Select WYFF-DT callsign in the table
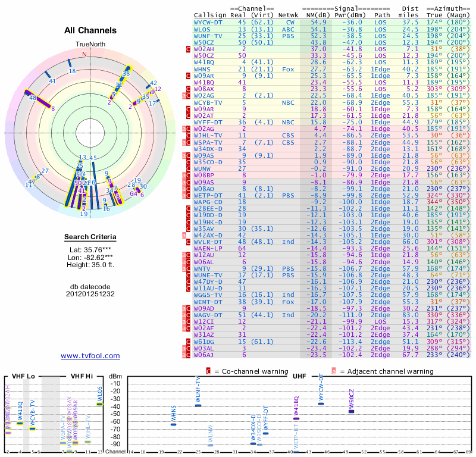 pos(208,123)
